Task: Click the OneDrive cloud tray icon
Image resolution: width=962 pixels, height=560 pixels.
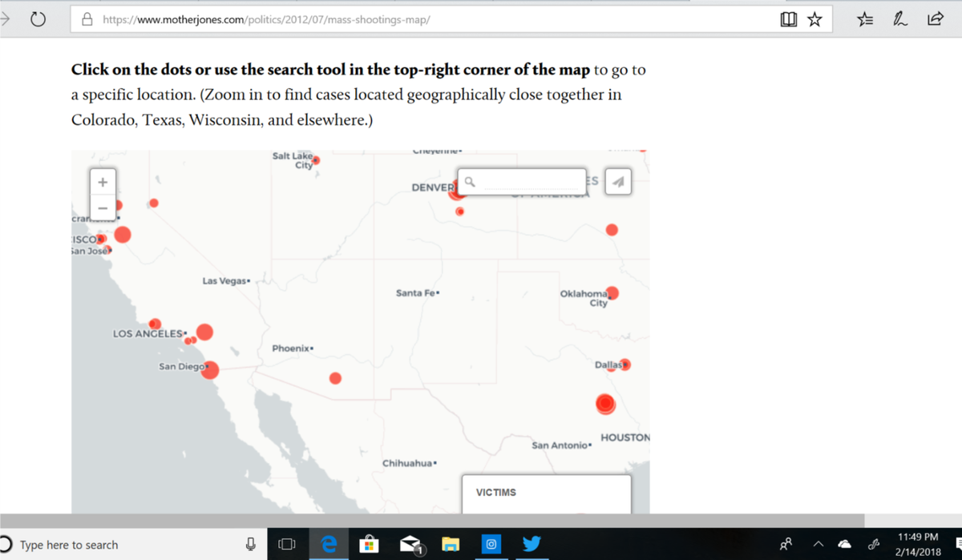Action: [844, 545]
